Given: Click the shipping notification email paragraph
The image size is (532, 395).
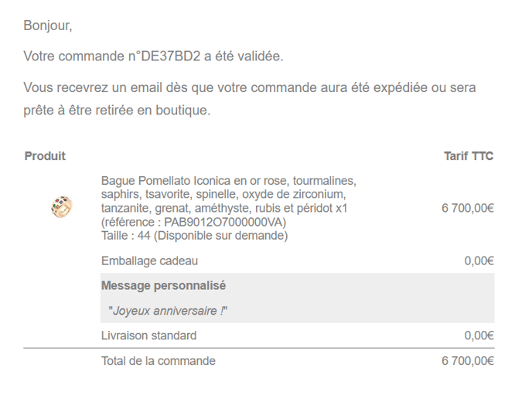Looking at the screenshot, I should (250, 88).
